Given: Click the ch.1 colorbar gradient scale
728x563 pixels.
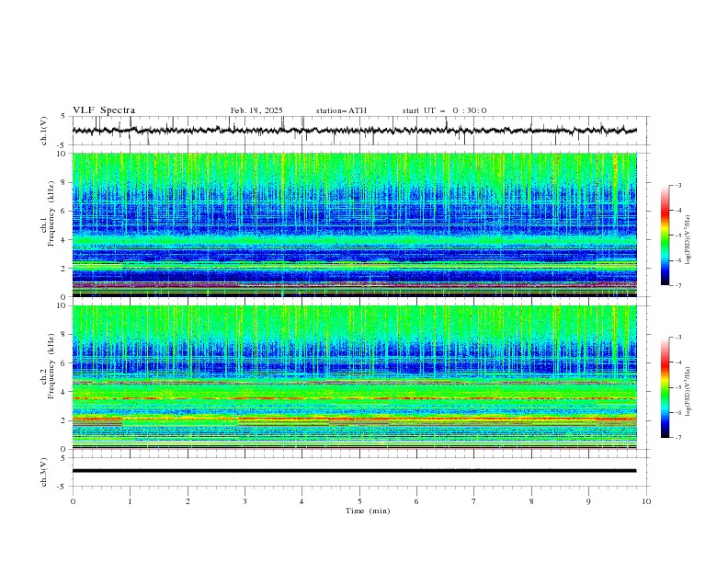Looking at the screenshot, I should pyautogui.click(x=665, y=236).
